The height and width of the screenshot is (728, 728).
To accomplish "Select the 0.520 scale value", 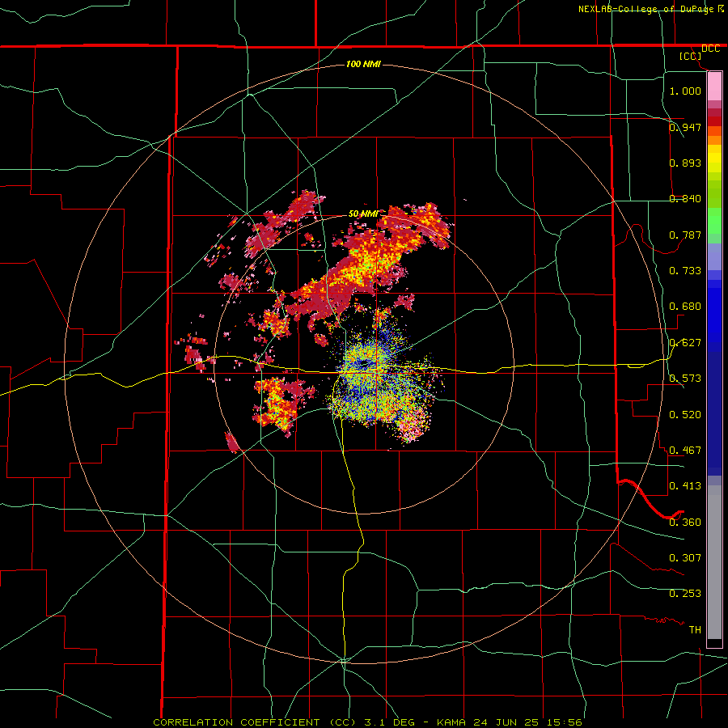I will pos(685,414).
